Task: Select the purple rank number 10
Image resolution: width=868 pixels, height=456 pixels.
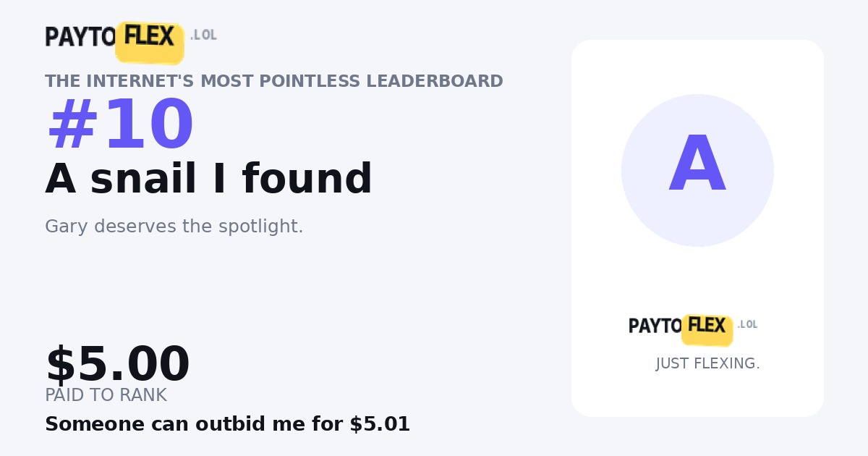Action: pos(147,125)
